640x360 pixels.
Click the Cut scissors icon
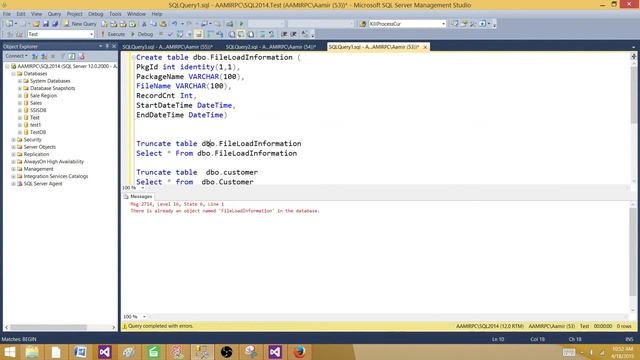tap(144, 24)
